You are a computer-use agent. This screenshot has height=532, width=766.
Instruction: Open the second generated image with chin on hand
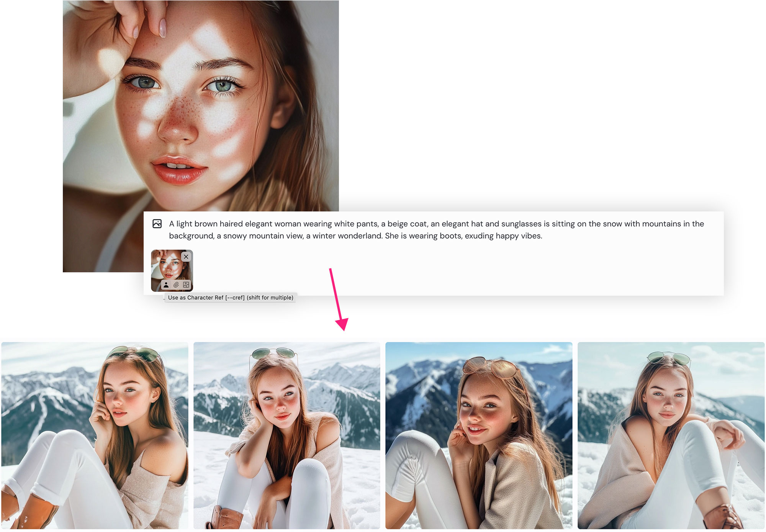click(287, 435)
